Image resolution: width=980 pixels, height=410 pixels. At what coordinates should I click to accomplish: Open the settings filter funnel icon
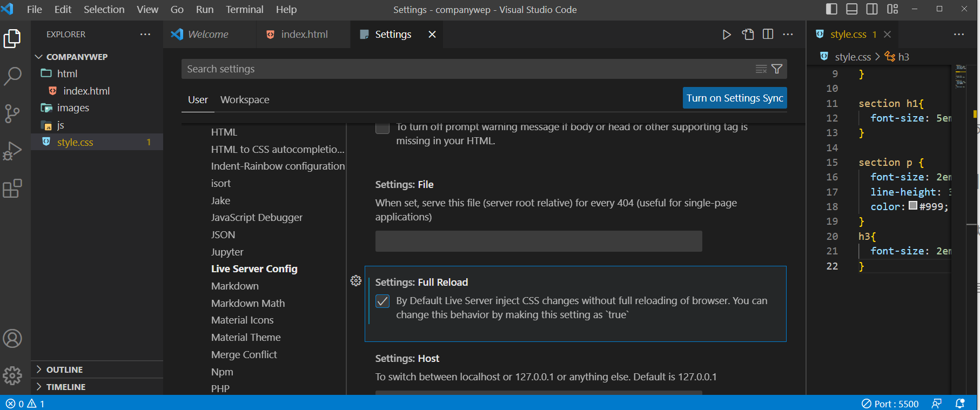[x=777, y=69]
